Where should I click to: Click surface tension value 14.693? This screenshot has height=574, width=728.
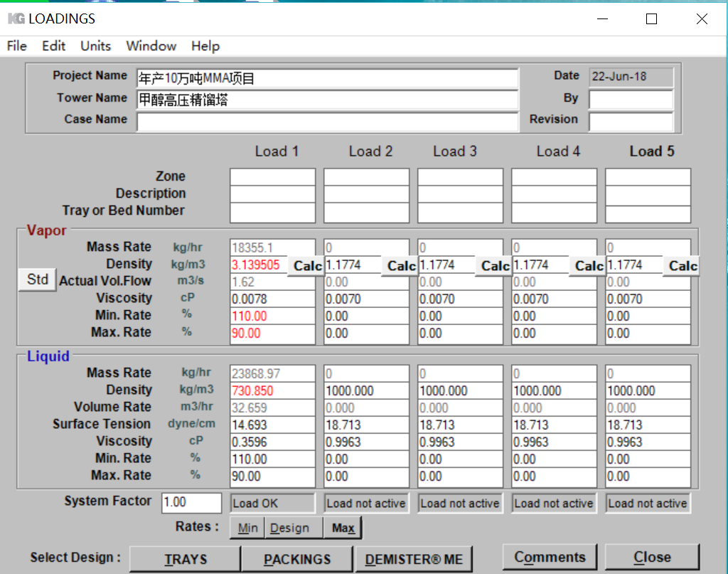coord(272,425)
